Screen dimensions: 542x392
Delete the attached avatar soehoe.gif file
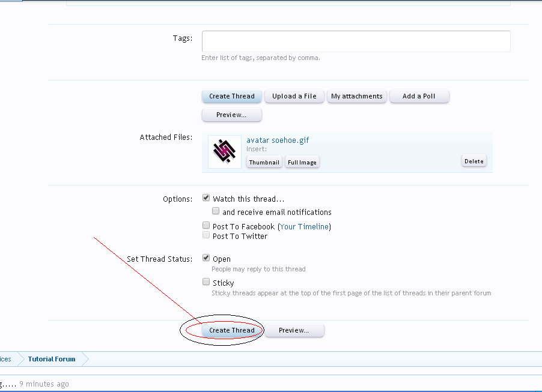pyautogui.click(x=473, y=161)
